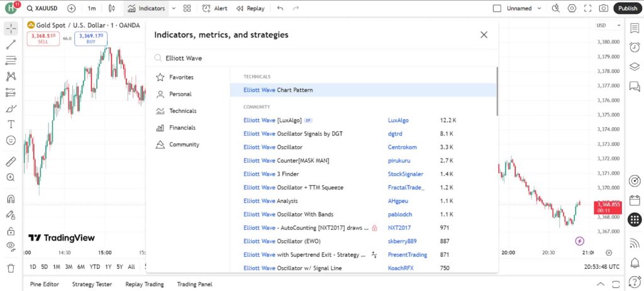Open the object tree layers icon
644x291 pixels.
(635, 67)
